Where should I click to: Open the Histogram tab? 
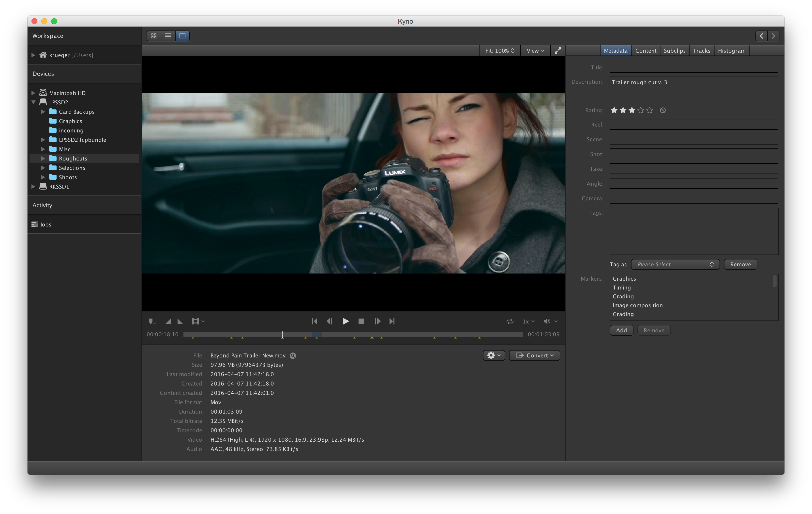point(731,51)
